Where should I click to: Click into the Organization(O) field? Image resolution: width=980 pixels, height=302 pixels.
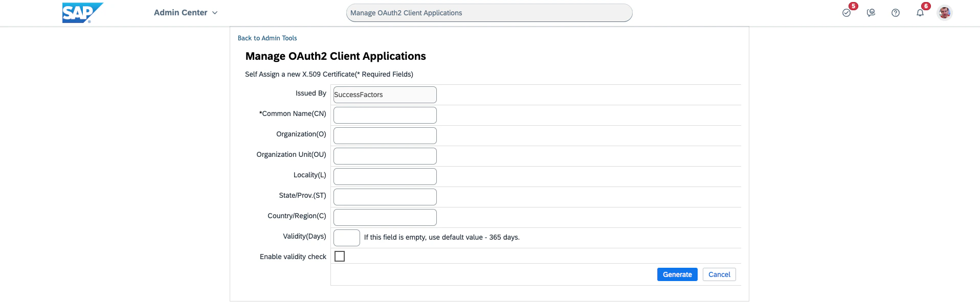point(385,135)
